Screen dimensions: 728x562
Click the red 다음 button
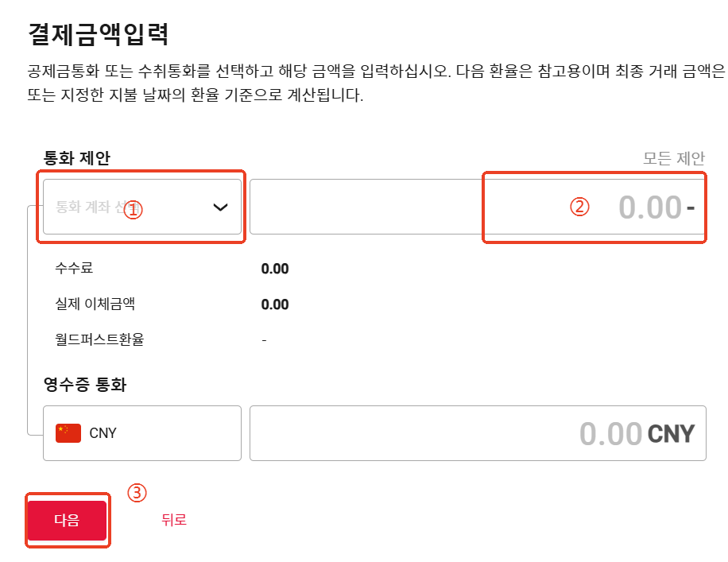point(68,520)
